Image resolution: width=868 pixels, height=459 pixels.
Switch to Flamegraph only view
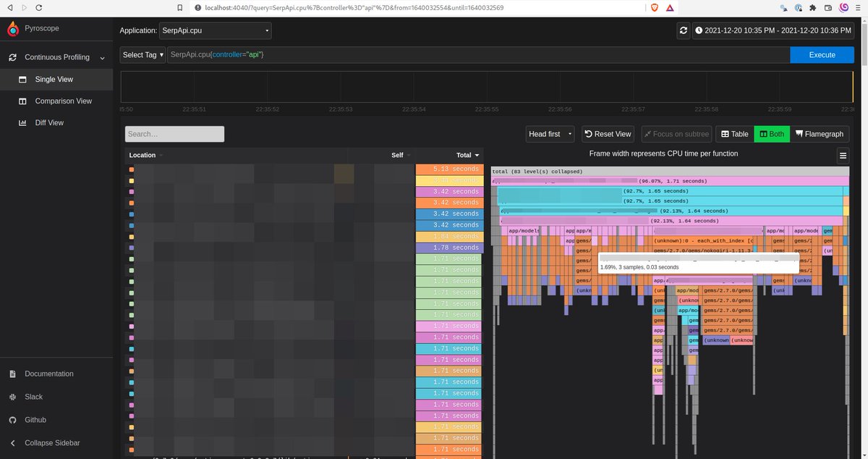tap(819, 134)
